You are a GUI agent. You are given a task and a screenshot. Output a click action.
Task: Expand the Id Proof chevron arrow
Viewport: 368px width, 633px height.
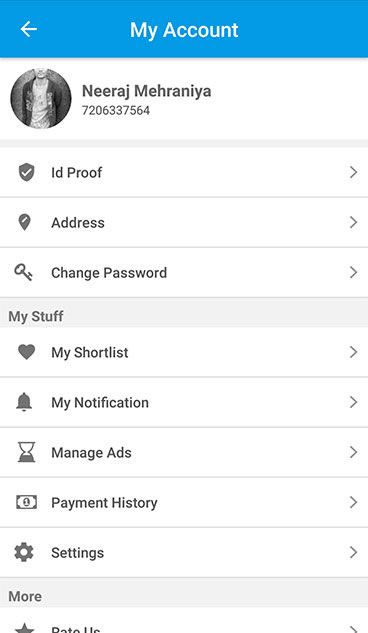tap(353, 172)
